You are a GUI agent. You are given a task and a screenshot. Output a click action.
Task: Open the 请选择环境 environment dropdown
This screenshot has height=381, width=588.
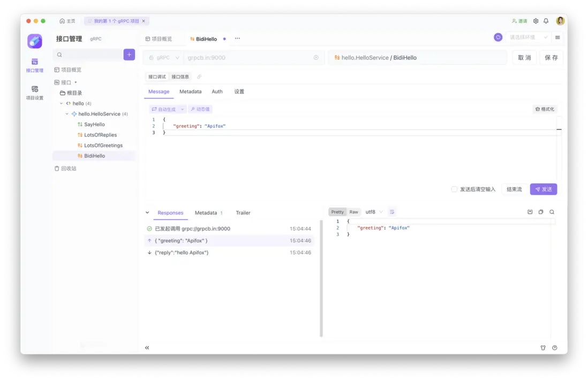(x=529, y=37)
